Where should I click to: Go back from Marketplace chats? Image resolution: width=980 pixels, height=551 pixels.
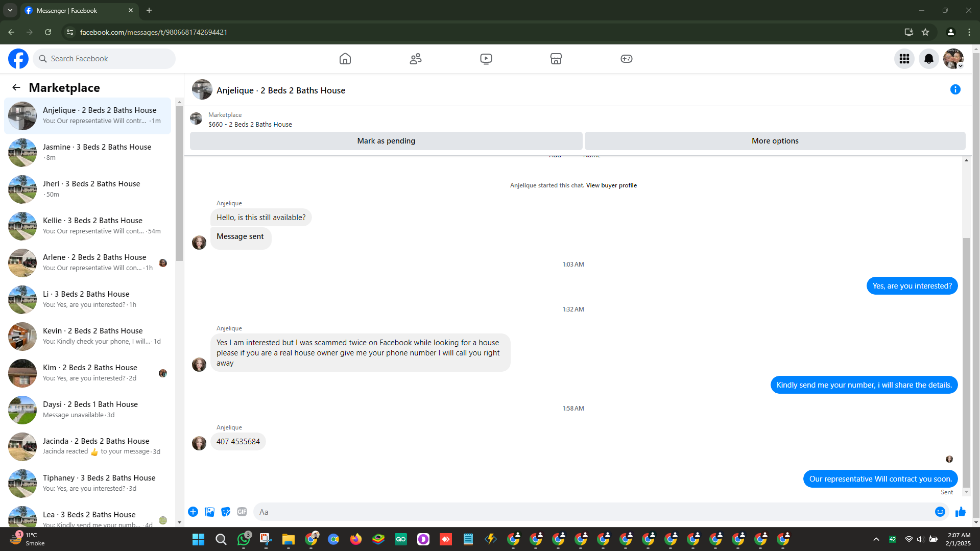coord(16,88)
